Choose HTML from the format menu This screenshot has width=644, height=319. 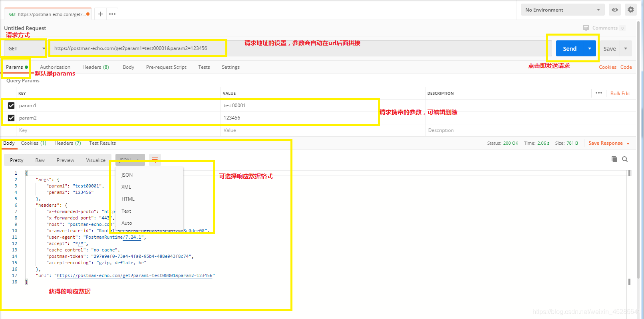(x=149, y=199)
